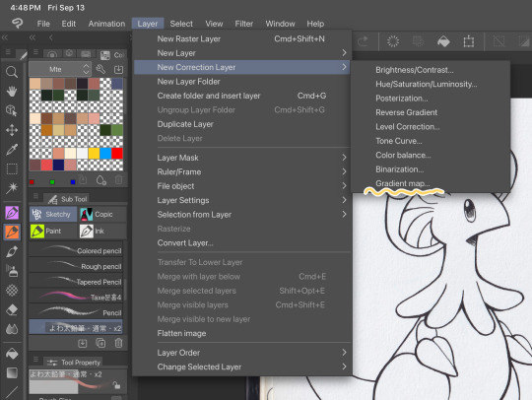Expand the Ruler/Frame submenu
Screen dimensions: 532x400
(241, 171)
